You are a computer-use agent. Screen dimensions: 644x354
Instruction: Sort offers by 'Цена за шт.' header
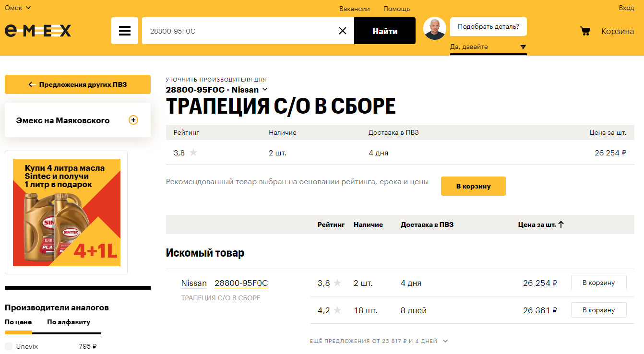(x=537, y=224)
